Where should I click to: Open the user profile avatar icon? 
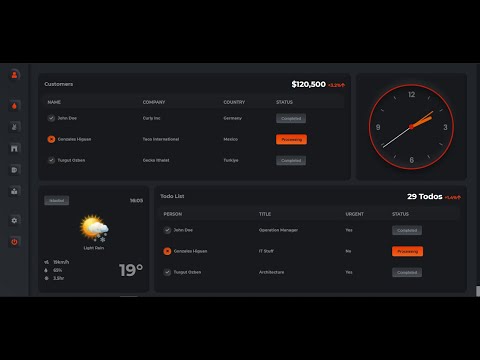[x=14, y=75]
